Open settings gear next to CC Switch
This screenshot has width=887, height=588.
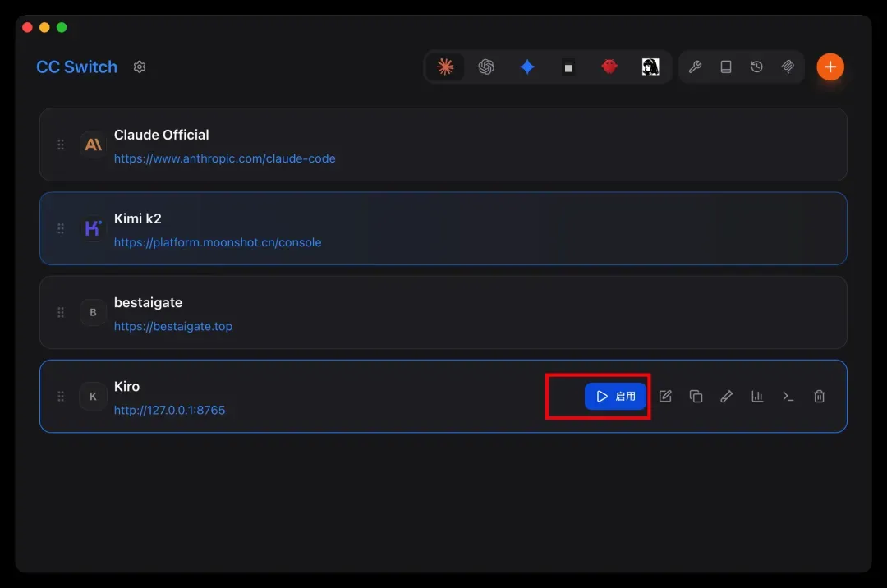tap(139, 67)
